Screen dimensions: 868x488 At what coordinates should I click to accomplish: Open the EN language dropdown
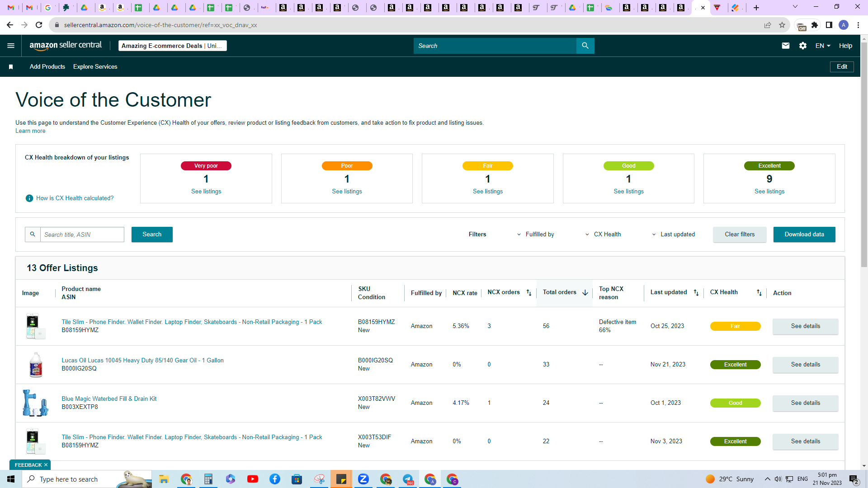pyautogui.click(x=823, y=46)
